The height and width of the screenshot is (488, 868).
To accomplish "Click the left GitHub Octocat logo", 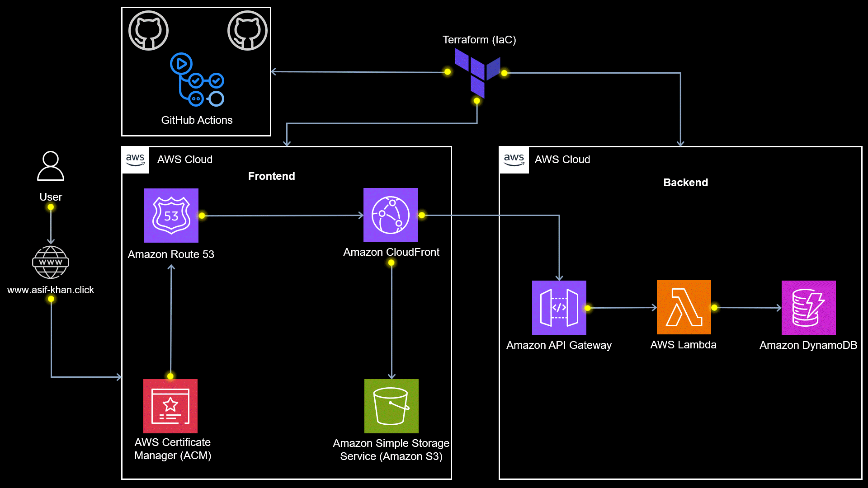I will point(148,31).
